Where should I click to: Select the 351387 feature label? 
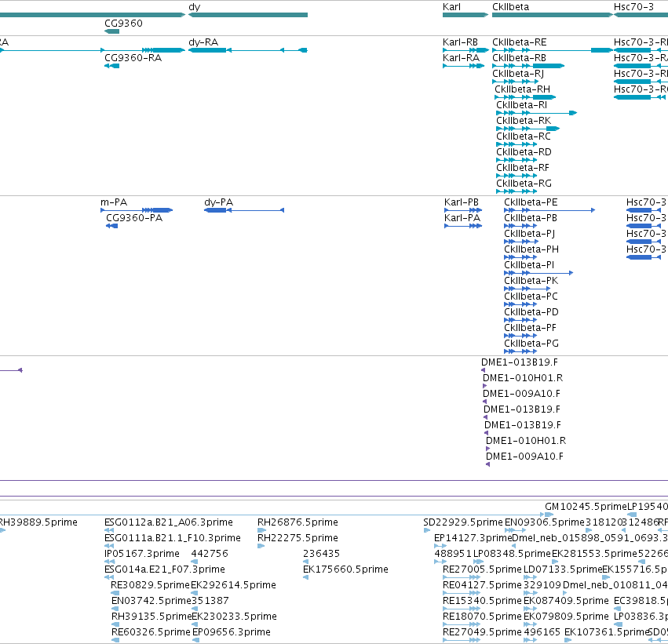click(x=210, y=601)
